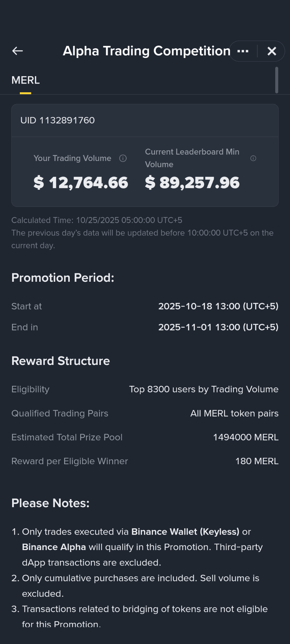Select the UID 1132891760 text
The width and height of the screenshot is (290, 644).
[x=57, y=120]
